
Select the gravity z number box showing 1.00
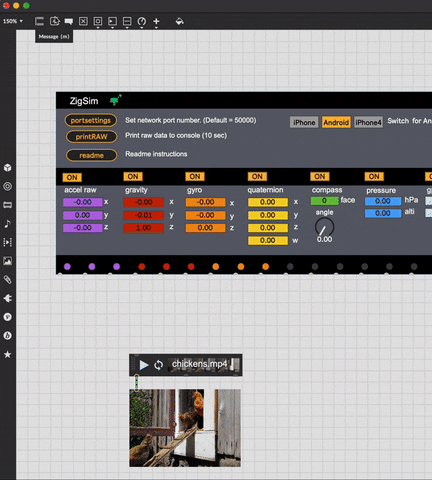pos(144,228)
